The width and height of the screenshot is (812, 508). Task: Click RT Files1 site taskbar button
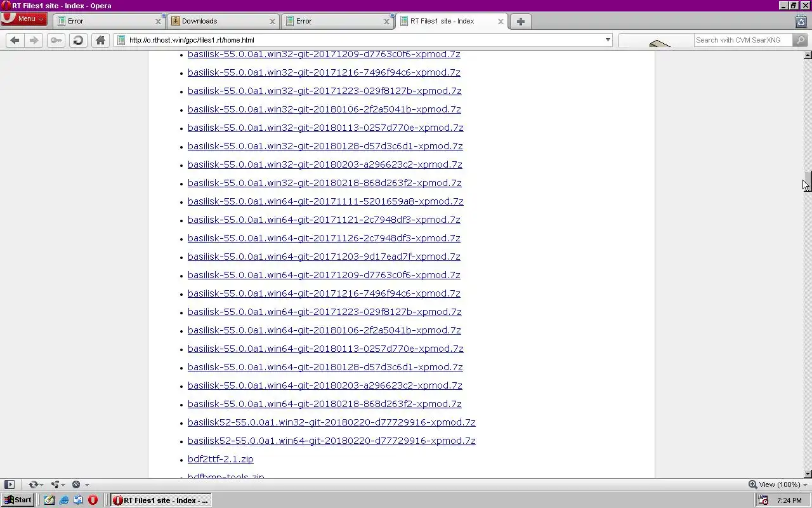point(160,500)
